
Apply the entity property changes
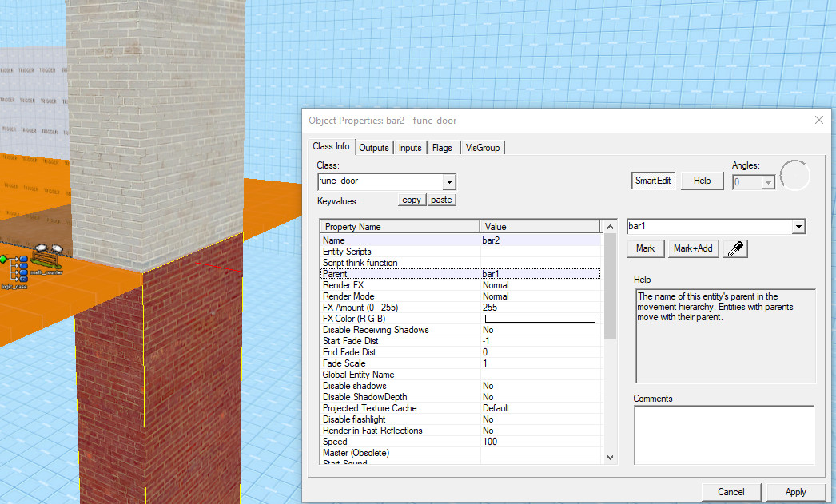point(795,491)
